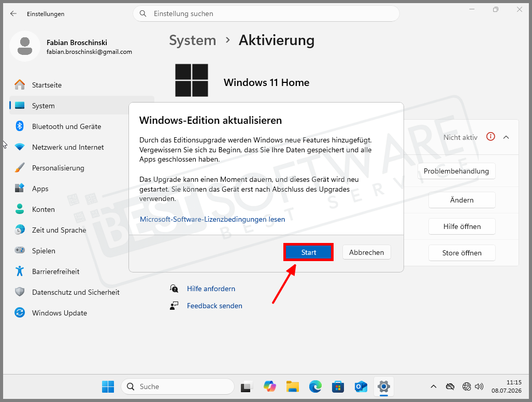Click the Start button in dialog
Image resolution: width=532 pixels, height=402 pixels.
point(308,252)
